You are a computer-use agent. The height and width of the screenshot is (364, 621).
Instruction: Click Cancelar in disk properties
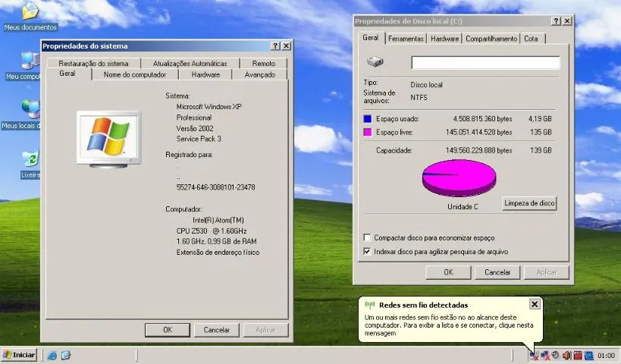pyautogui.click(x=497, y=272)
